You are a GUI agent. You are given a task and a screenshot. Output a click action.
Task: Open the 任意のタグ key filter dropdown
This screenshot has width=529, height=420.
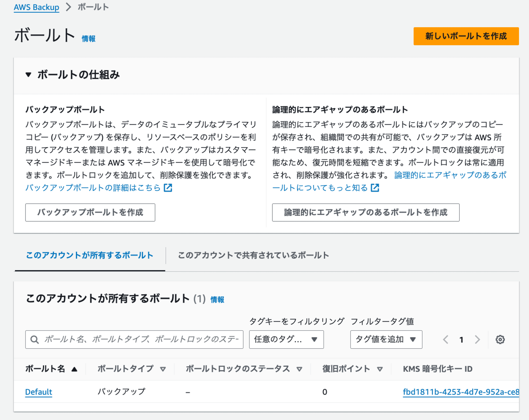tap(286, 339)
